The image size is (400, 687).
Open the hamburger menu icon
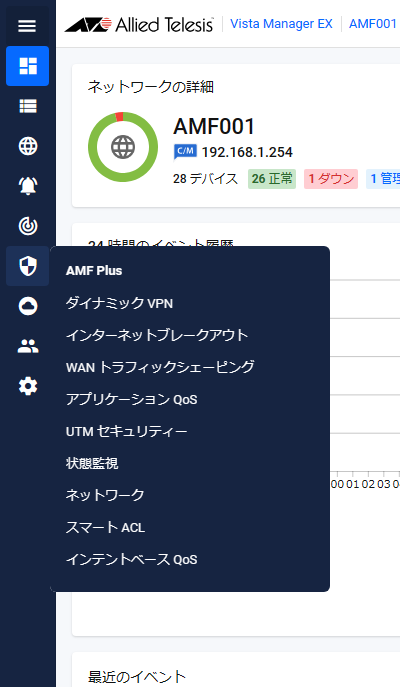tap(27, 26)
